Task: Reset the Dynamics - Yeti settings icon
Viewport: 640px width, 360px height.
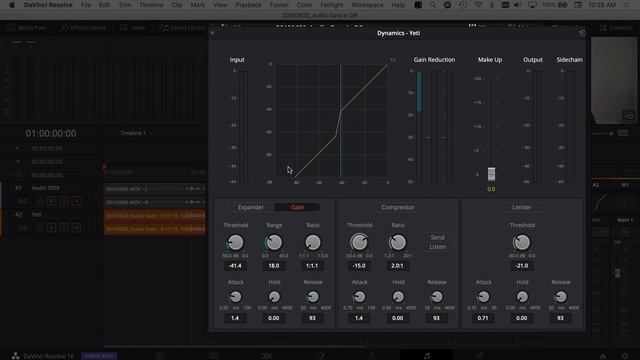Action: [582, 33]
